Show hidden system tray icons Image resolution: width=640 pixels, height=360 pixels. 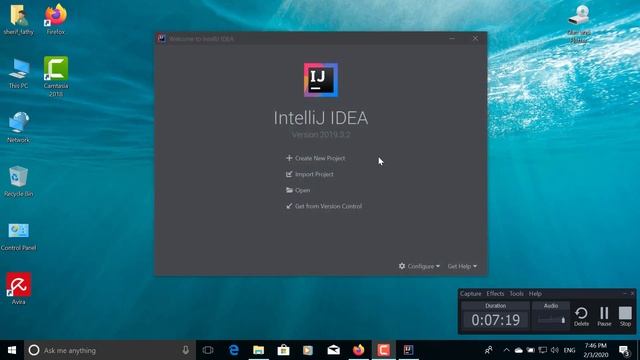click(506, 350)
